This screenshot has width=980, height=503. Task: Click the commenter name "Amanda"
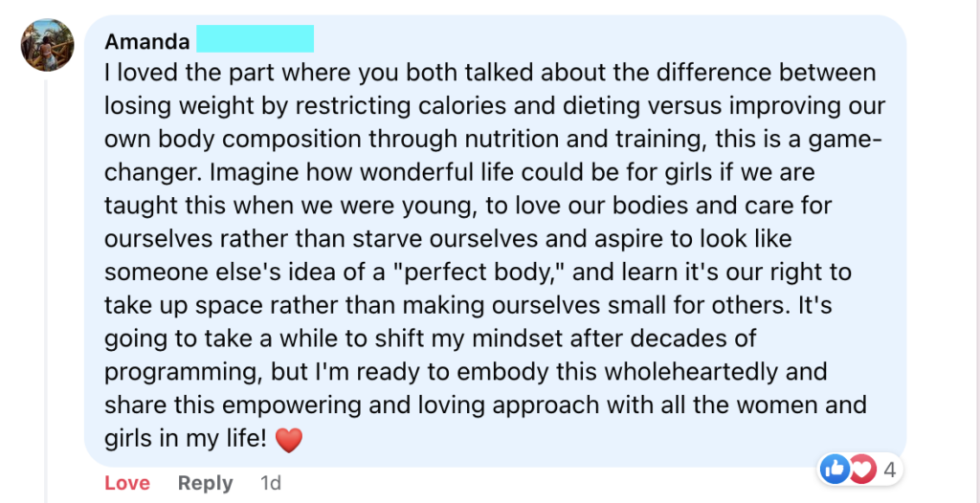point(147,41)
